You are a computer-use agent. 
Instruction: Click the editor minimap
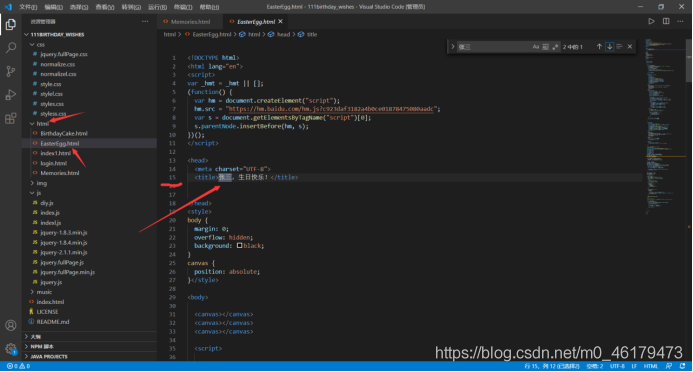click(x=665, y=128)
